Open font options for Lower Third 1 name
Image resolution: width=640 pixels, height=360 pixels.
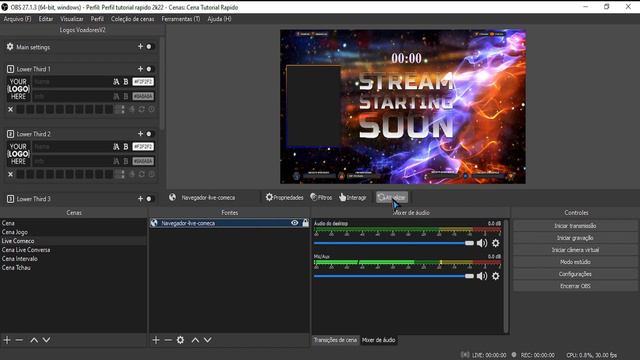pos(116,82)
